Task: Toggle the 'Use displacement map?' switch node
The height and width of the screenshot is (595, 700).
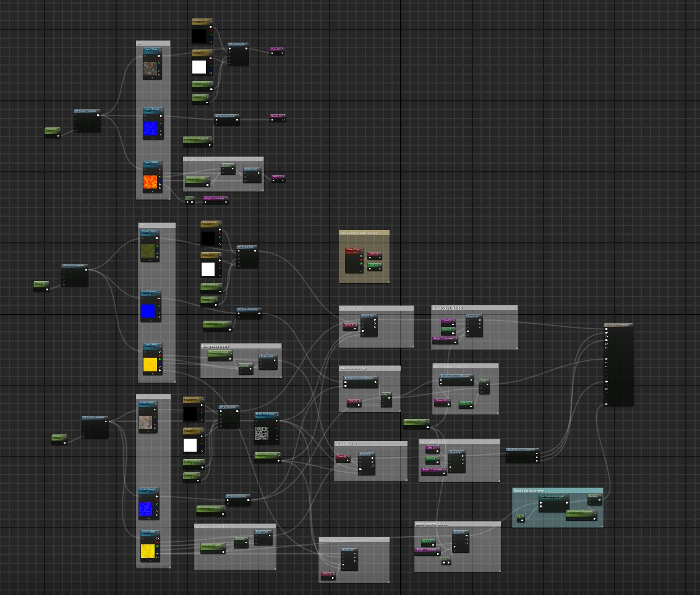Action: (553, 498)
